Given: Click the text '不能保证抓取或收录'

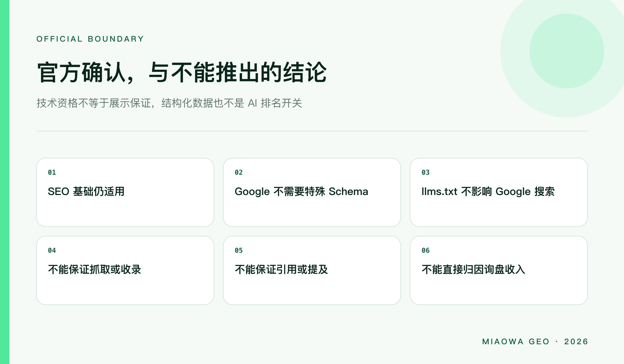Looking at the screenshot, I should click(x=95, y=270).
